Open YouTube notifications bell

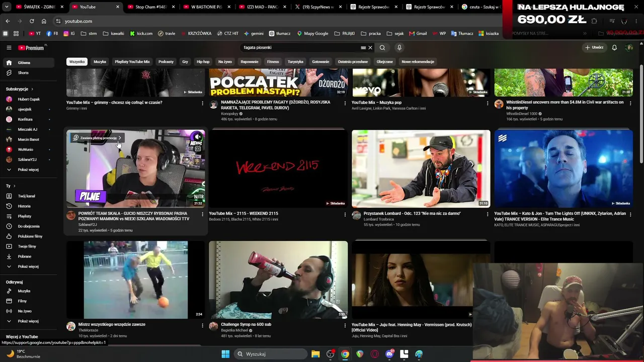[x=614, y=48]
